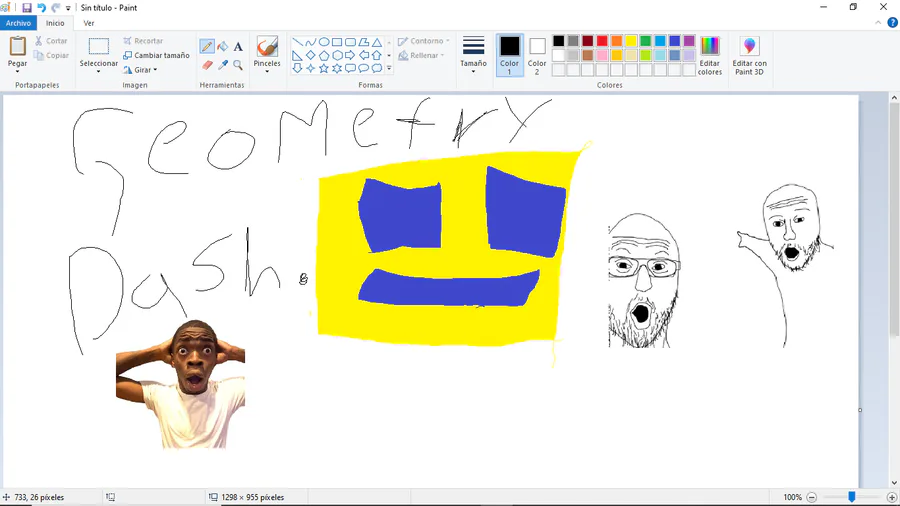900x506 pixels.
Task: Choose the polygon shape
Action: pos(363,42)
